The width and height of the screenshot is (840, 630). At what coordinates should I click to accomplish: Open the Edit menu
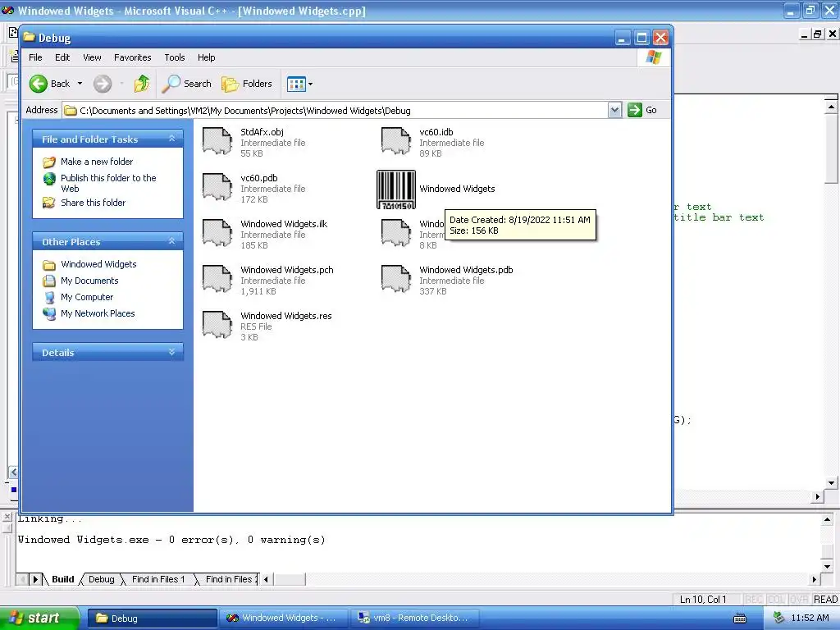pos(62,57)
